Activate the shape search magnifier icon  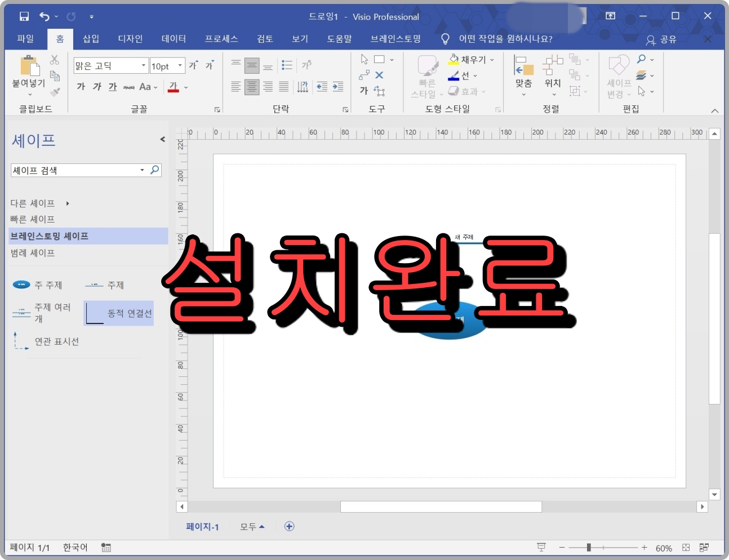154,170
